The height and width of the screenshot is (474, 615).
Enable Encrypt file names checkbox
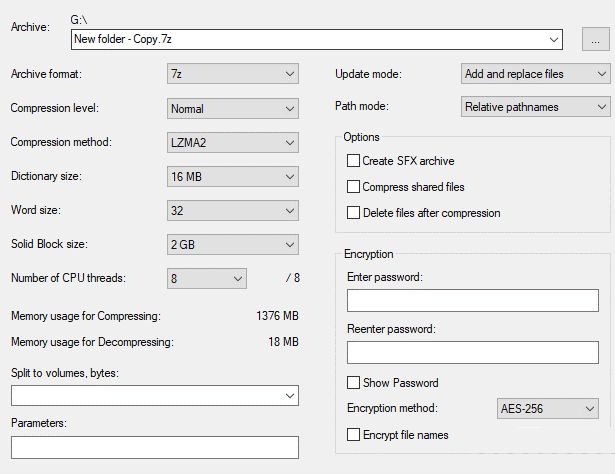(353, 435)
